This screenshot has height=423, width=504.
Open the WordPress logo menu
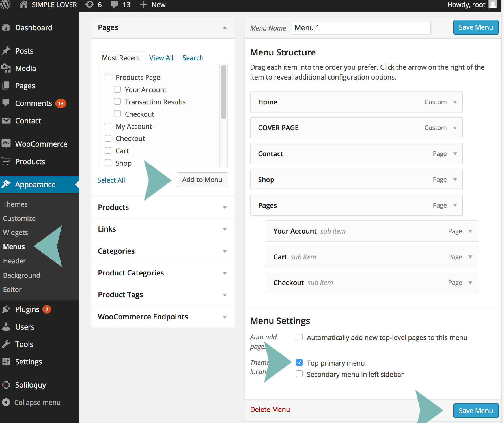pos(5,5)
